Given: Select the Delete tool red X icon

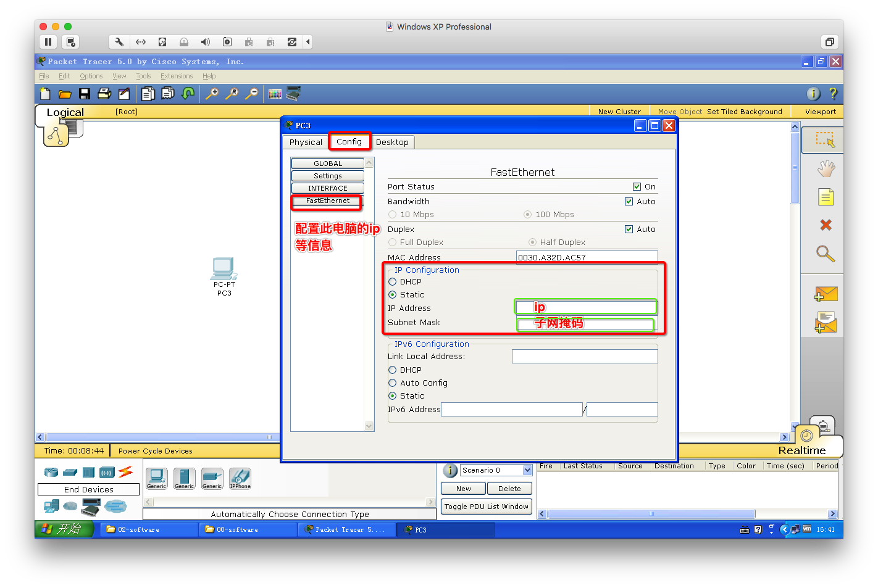Looking at the screenshot, I should (826, 225).
